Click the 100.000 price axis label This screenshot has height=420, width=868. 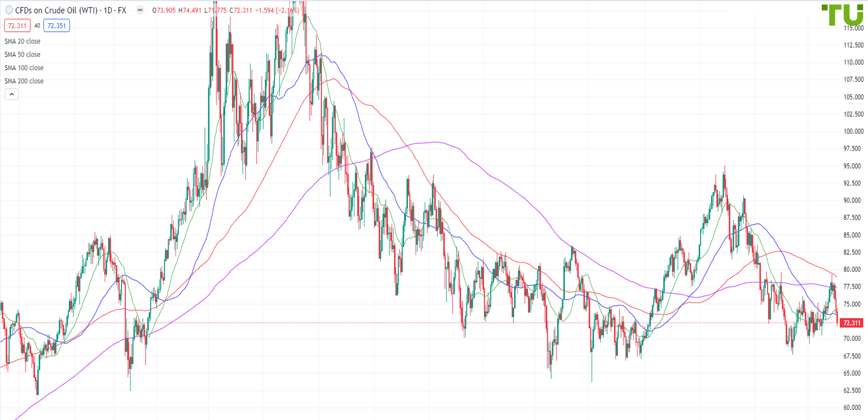[853, 131]
